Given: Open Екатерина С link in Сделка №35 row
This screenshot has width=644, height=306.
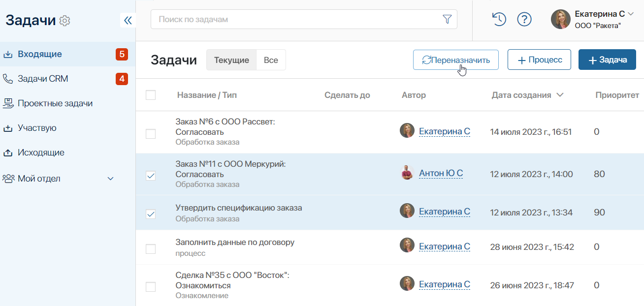Looking at the screenshot, I should coord(445,284).
